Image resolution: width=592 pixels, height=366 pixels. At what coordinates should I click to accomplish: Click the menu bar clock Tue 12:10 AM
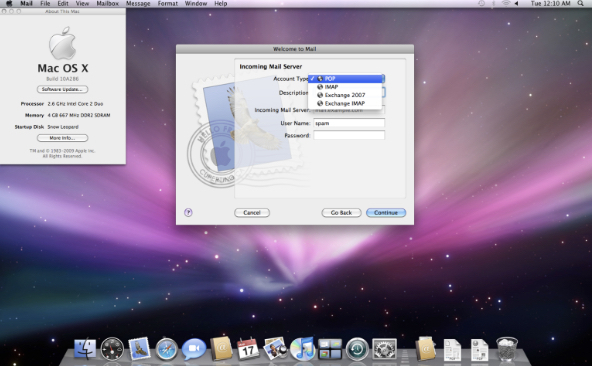pyautogui.click(x=550, y=3)
